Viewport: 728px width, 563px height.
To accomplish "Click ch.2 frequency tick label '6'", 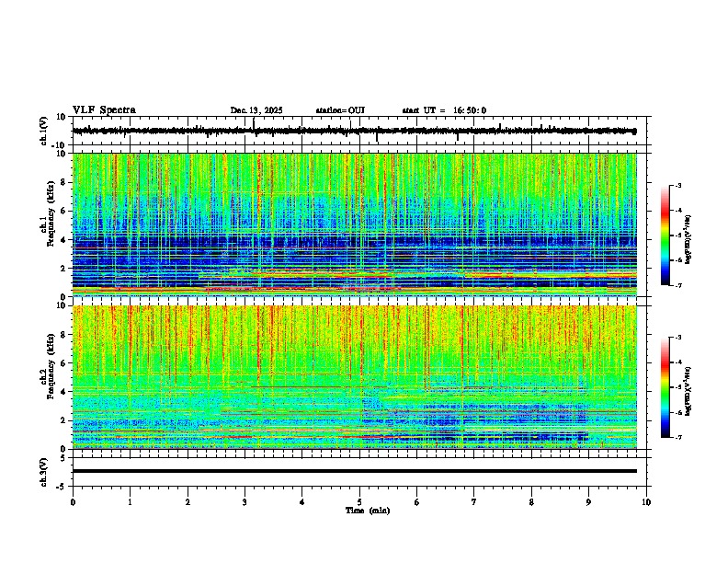I will pos(65,363).
